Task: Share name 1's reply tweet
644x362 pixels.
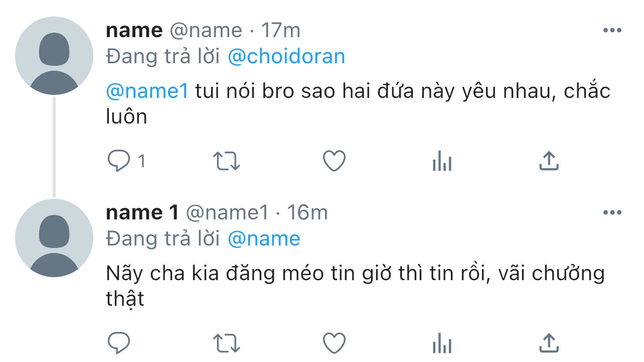Action: (x=549, y=343)
